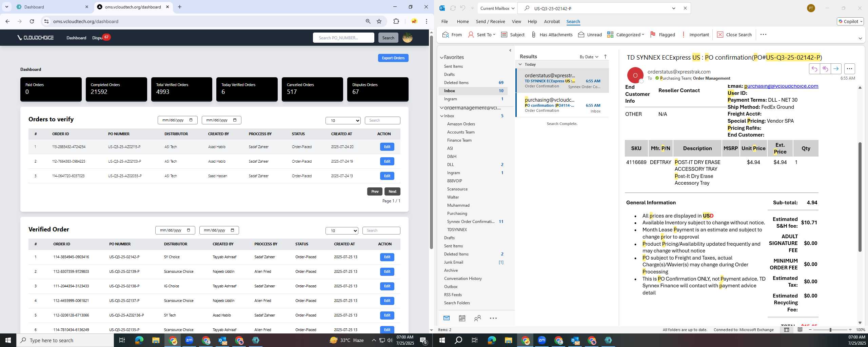Click start date field in Orders to verify
This screenshot has height=347, width=868.
click(177, 120)
